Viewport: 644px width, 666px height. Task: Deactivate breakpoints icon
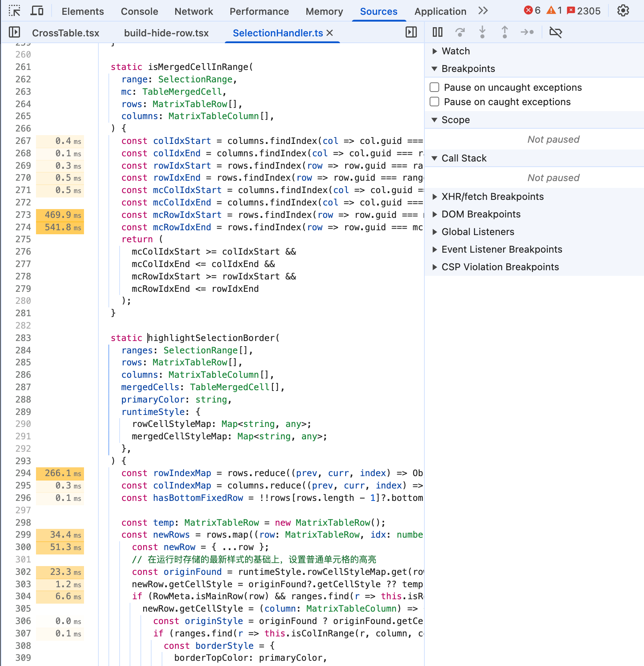(556, 32)
